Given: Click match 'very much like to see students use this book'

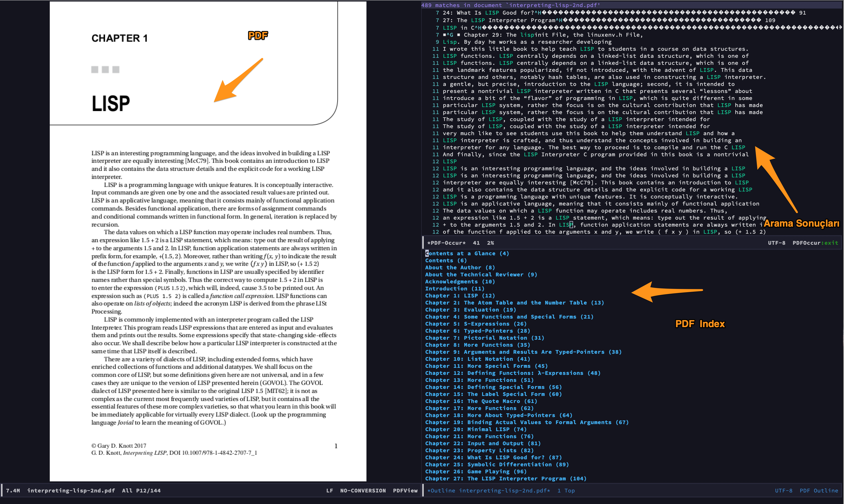Looking at the screenshot, I should coord(589,133).
